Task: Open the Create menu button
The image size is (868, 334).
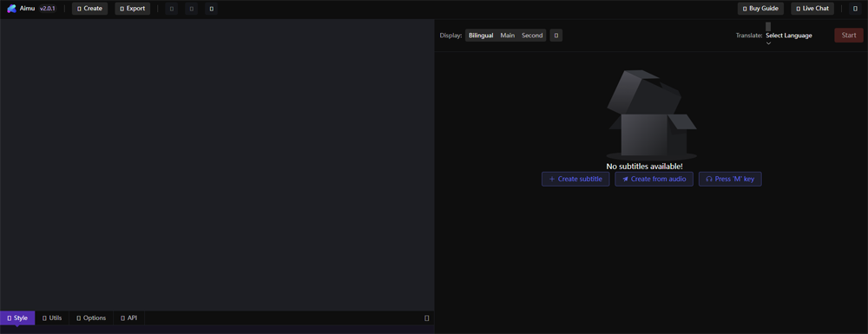Action: 89,9
